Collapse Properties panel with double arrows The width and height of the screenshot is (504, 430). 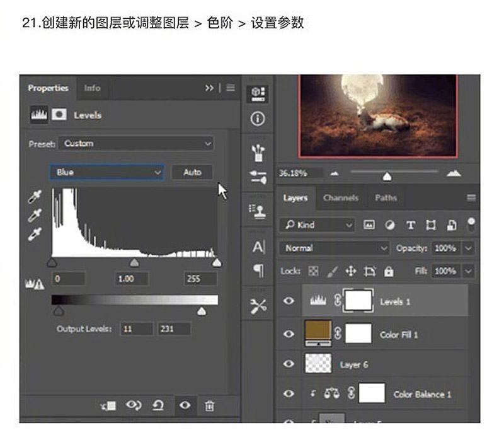tap(209, 88)
